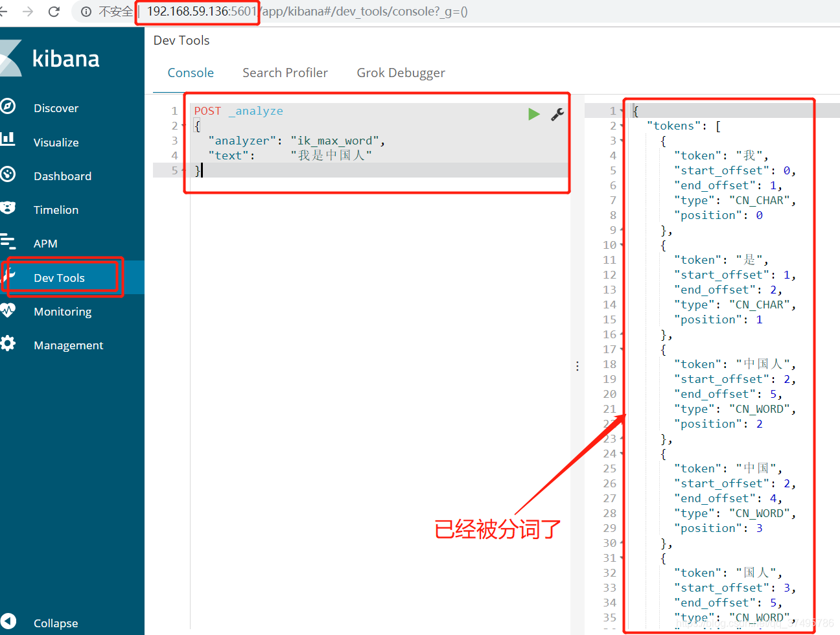Open the wrench menu in the console editor
This screenshot has height=635, width=840.
(557, 114)
